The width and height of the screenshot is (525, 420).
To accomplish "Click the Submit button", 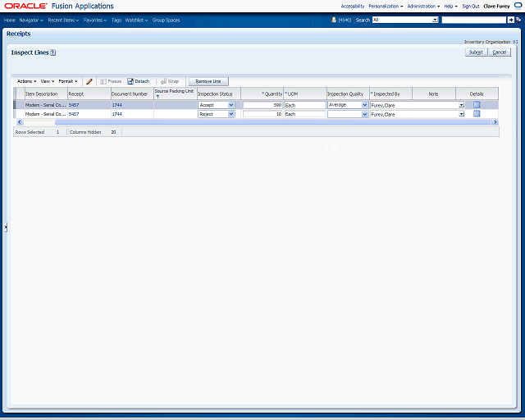I will [x=476, y=52].
